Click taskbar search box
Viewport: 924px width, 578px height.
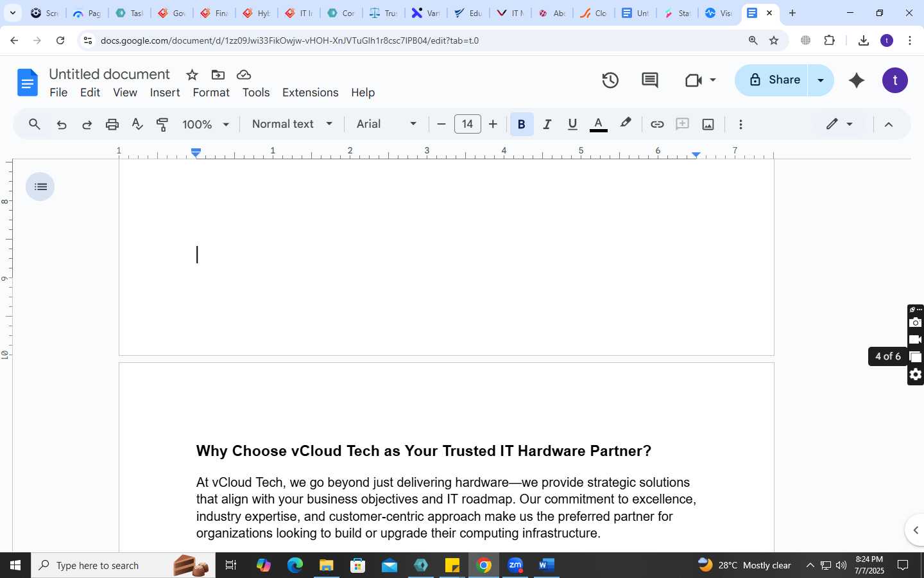tap(123, 565)
